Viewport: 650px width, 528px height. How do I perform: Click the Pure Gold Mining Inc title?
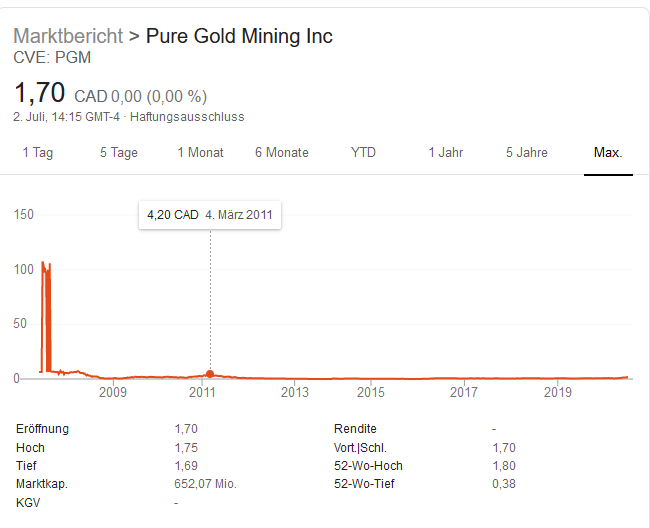[239, 36]
